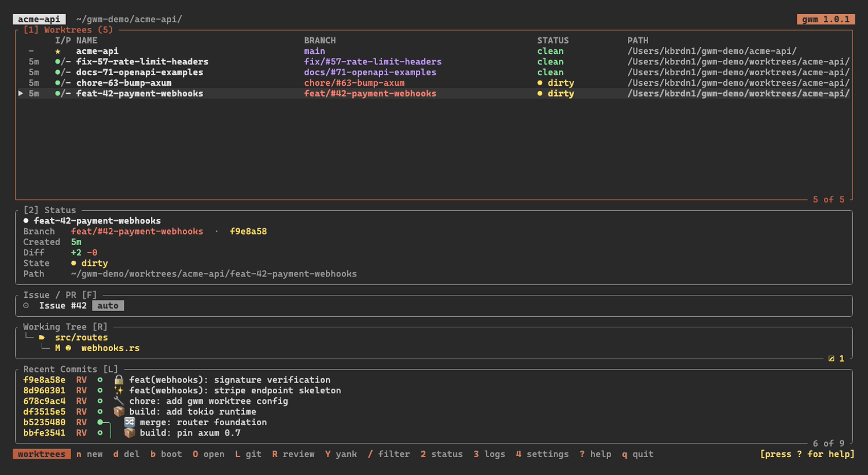Click the Issue #42 label
868x475 pixels.
(63, 306)
